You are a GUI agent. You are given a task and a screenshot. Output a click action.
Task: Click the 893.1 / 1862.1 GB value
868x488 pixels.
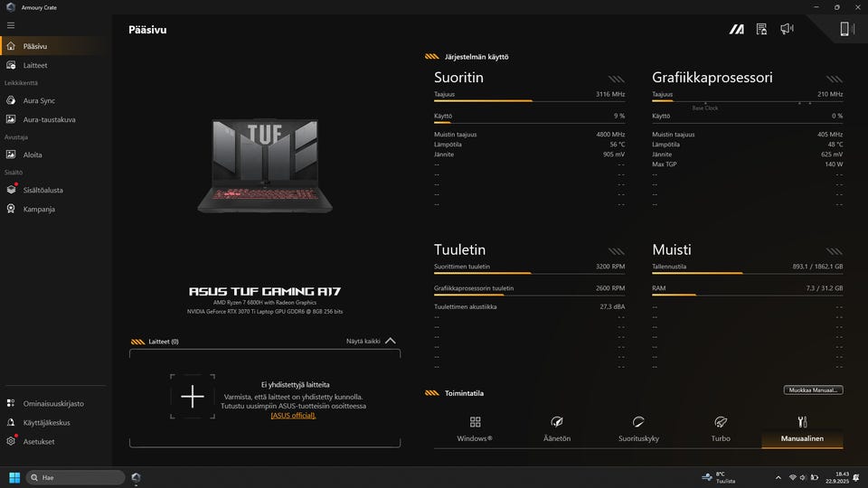point(817,266)
